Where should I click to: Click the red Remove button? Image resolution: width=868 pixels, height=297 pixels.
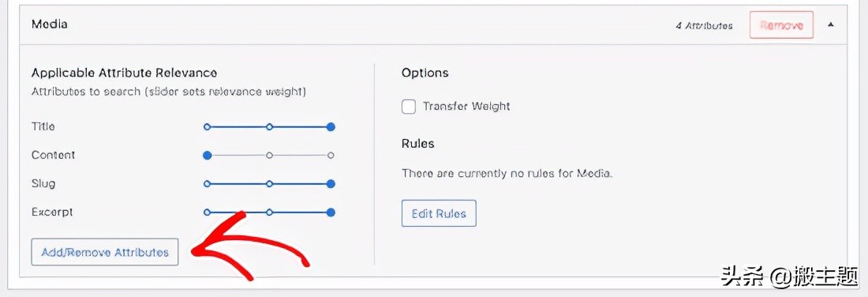pyautogui.click(x=781, y=25)
